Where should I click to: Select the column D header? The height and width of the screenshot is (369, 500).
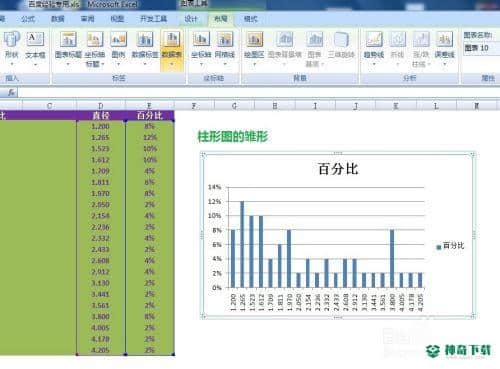tap(101, 106)
